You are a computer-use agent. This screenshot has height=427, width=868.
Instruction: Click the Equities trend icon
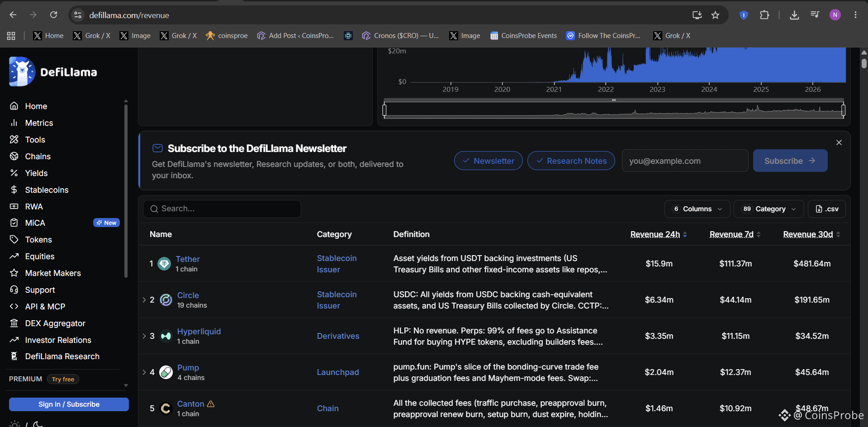pyautogui.click(x=14, y=256)
